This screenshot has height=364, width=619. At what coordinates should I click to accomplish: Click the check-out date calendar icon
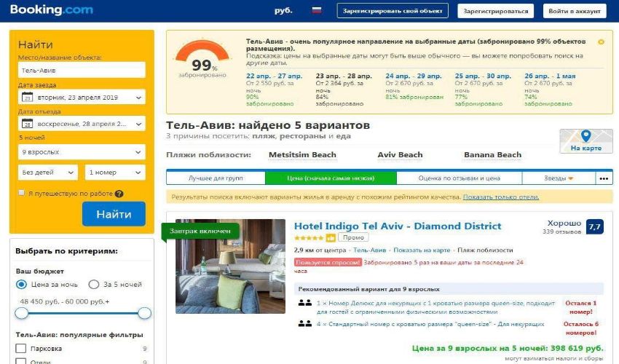(27, 124)
